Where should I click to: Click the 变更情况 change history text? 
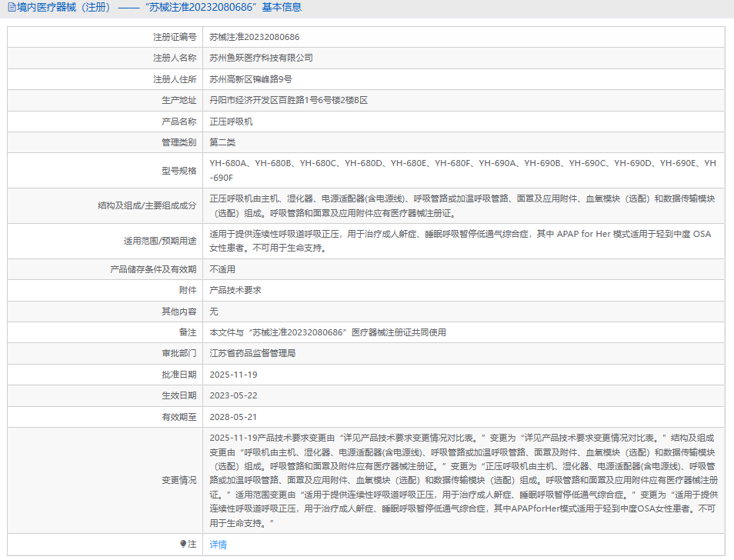pos(462,480)
